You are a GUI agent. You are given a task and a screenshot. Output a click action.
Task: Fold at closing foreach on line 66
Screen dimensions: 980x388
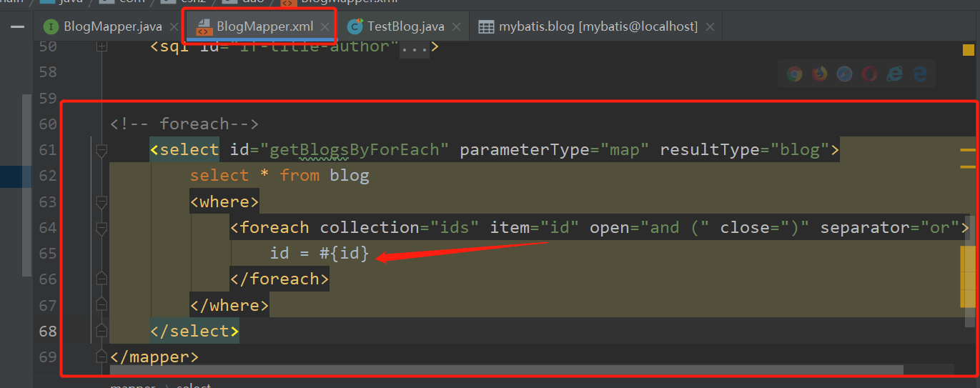[x=102, y=278]
